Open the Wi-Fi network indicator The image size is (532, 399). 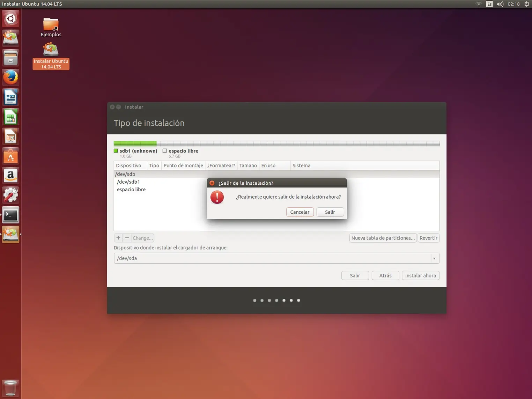tap(479, 4)
